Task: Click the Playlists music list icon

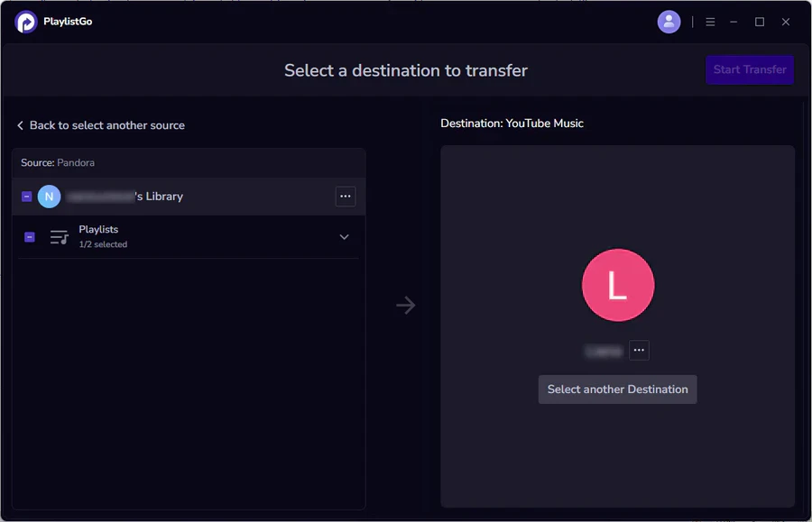Action: point(59,237)
